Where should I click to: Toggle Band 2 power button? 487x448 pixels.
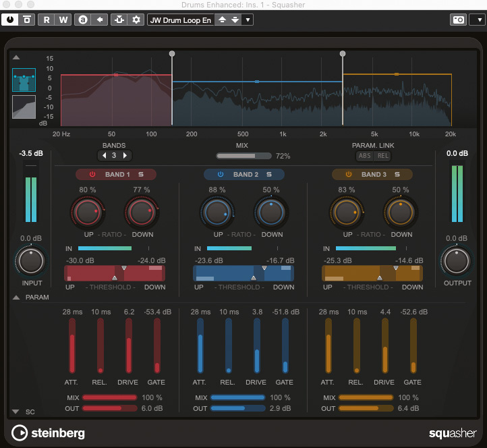pyautogui.click(x=221, y=174)
